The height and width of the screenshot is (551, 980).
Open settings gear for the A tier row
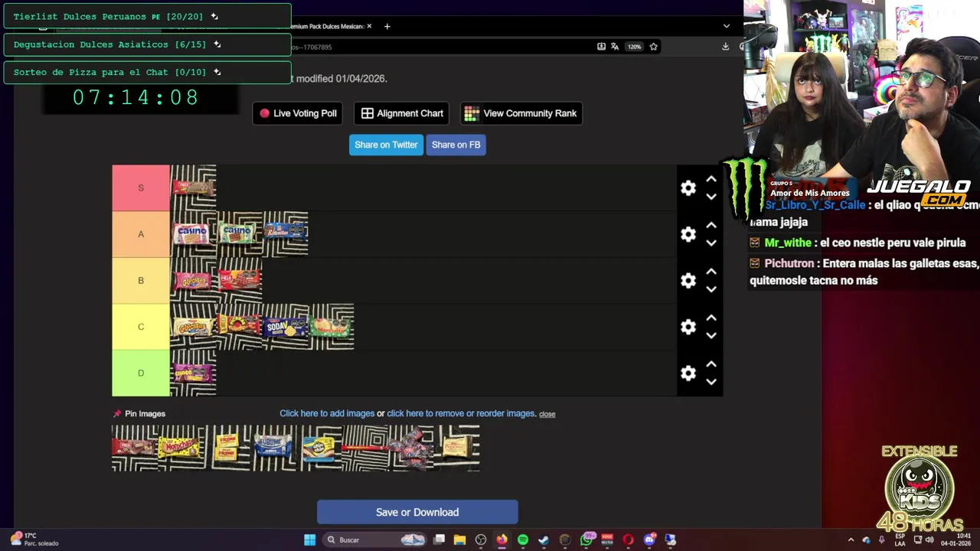[x=688, y=234]
